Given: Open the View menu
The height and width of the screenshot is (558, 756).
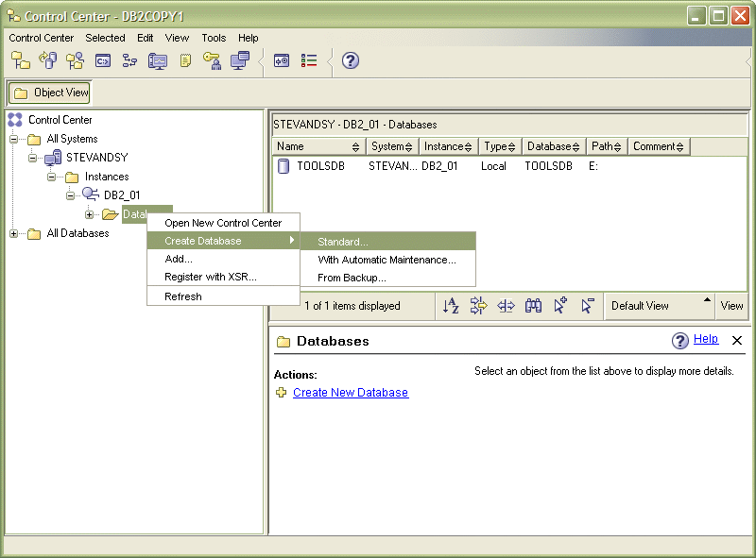Looking at the screenshot, I should (x=177, y=38).
